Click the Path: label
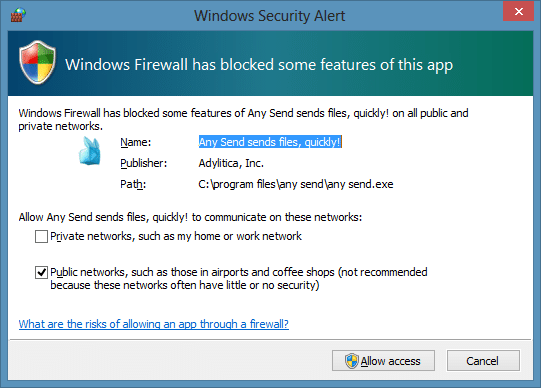Image resolution: width=541 pixels, height=388 pixels. click(133, 184)
